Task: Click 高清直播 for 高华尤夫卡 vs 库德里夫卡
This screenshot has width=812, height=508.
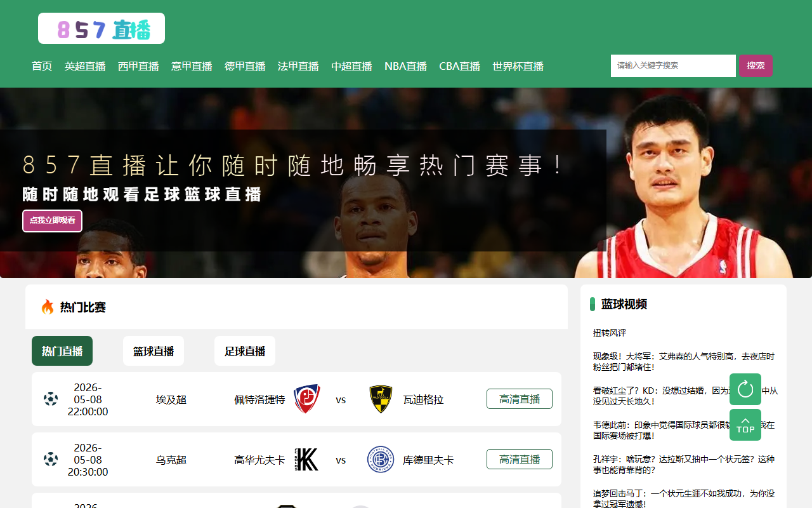Action: (520, 459)
